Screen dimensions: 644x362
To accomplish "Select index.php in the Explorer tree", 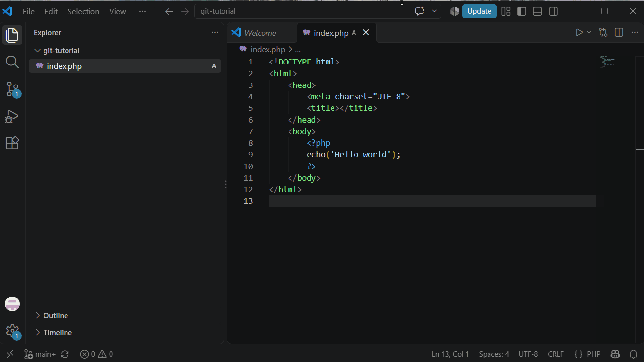I will click(125, 66).
